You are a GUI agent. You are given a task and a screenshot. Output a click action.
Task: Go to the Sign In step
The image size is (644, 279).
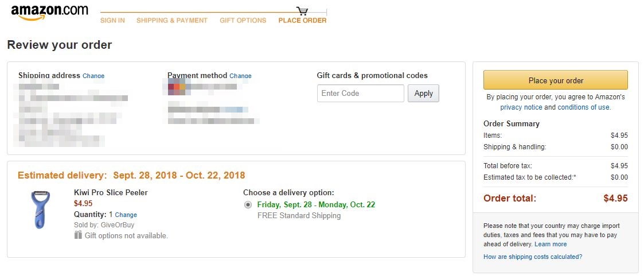(112, 21)
